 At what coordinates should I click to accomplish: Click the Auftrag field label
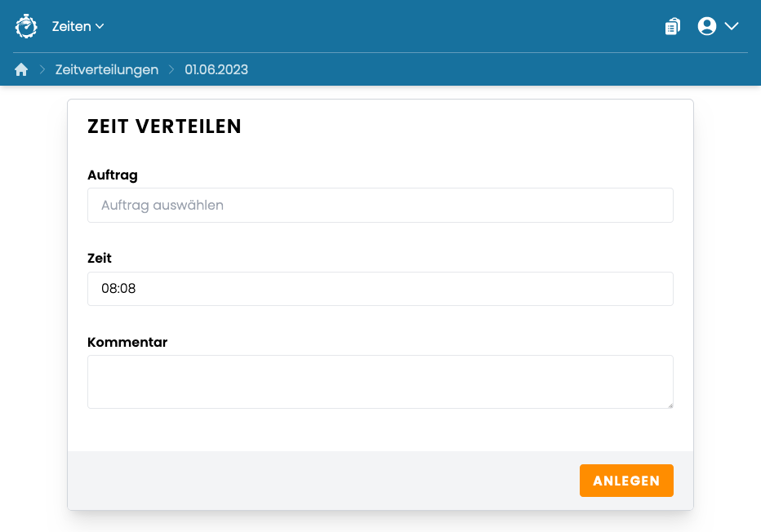coord(113,175)
